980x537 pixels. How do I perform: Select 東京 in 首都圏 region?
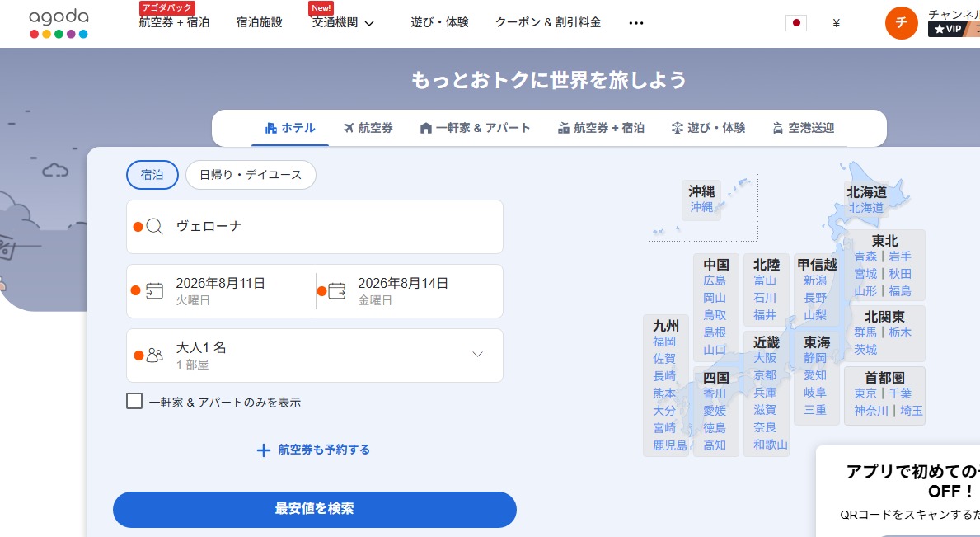(865, 393)
